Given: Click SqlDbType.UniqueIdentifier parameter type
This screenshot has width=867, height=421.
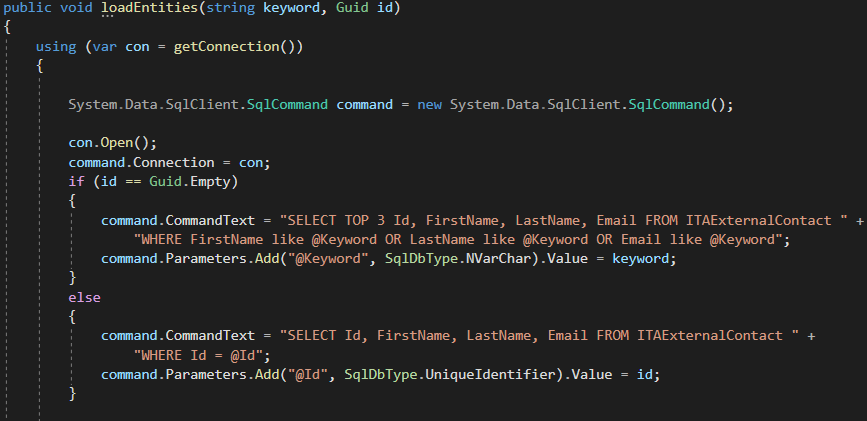Looking at the screenshot, I should point(450,375).
